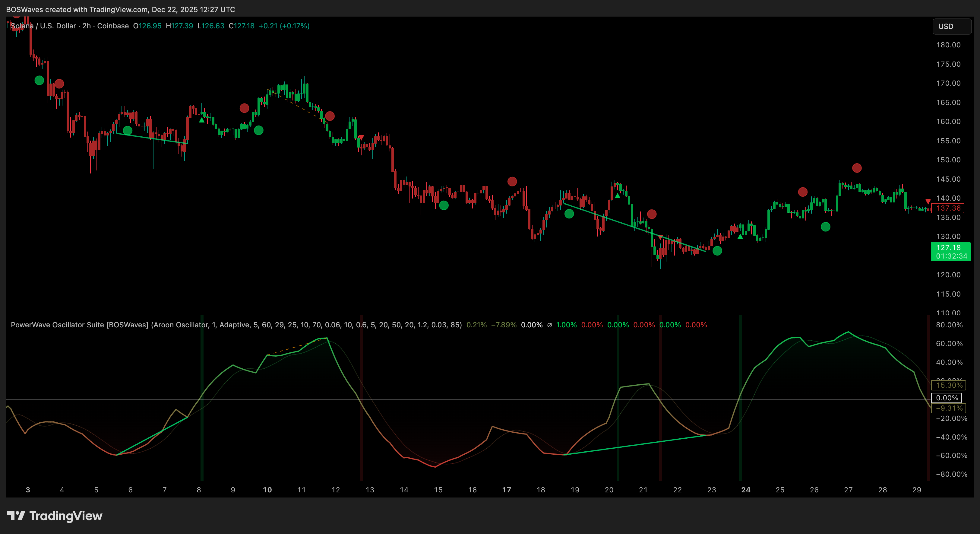The height and width of the screenshot is (534, 980).
Task: Click the bold 24 date on time axis
Action: (x=746, y=490)
